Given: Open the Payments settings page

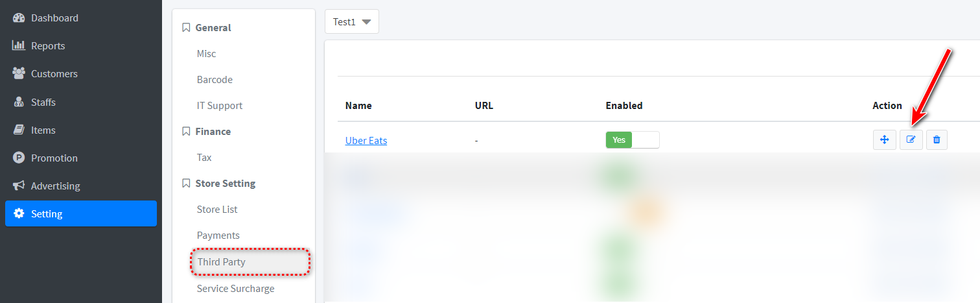Looking at the screenshot, I should pos(218,236).
